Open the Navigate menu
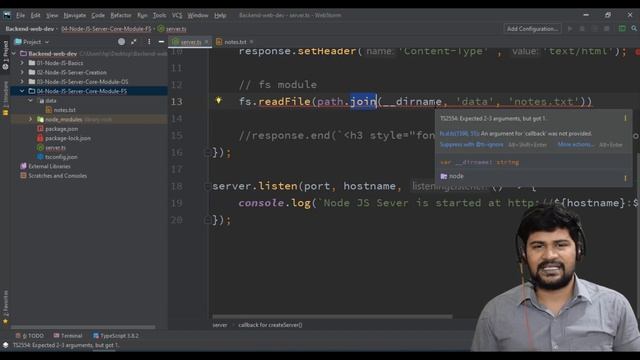This screenshot has height=360, width=640. [75, 15]
